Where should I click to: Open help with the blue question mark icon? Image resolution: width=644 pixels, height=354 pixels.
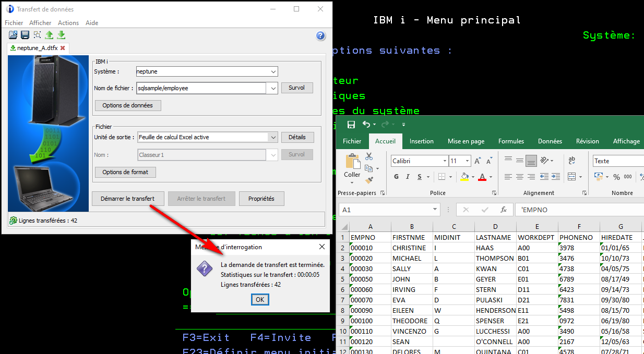(321, 36)
